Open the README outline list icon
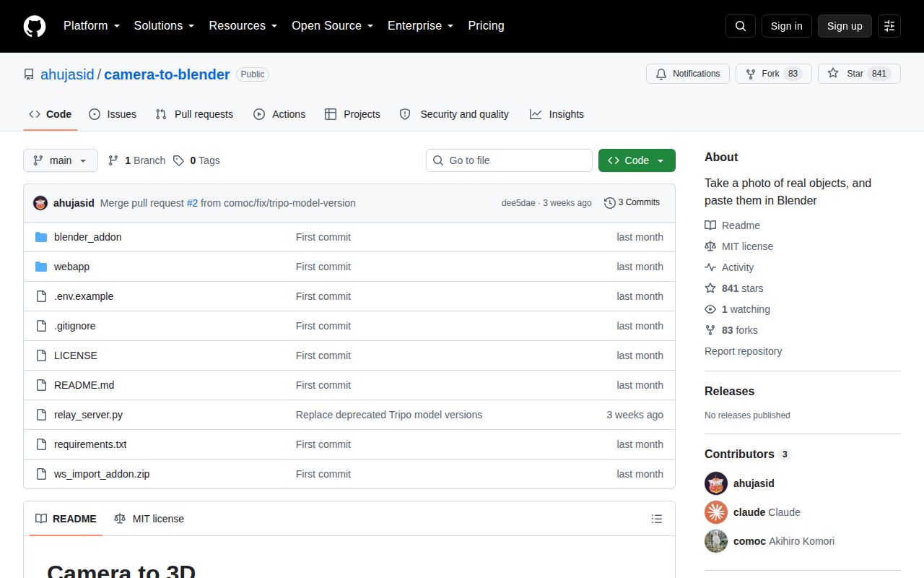Screen dimensions: 924x578 (x=657, y=519)
